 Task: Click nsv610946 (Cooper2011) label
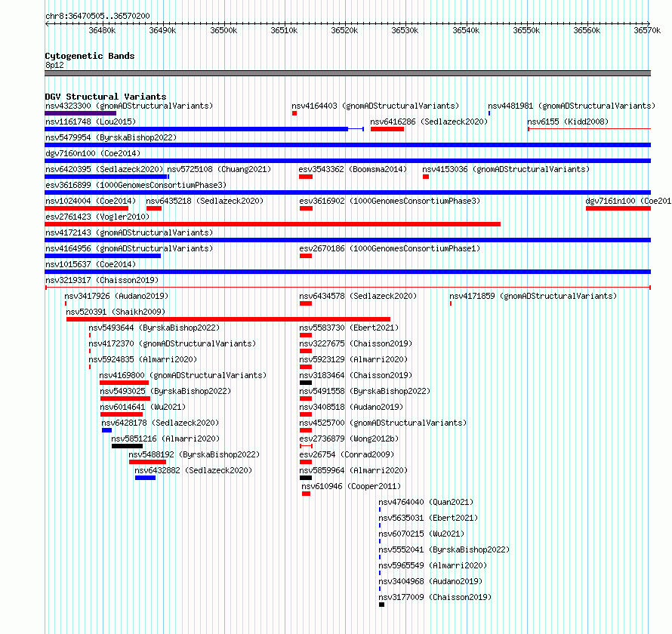point(351,486)
